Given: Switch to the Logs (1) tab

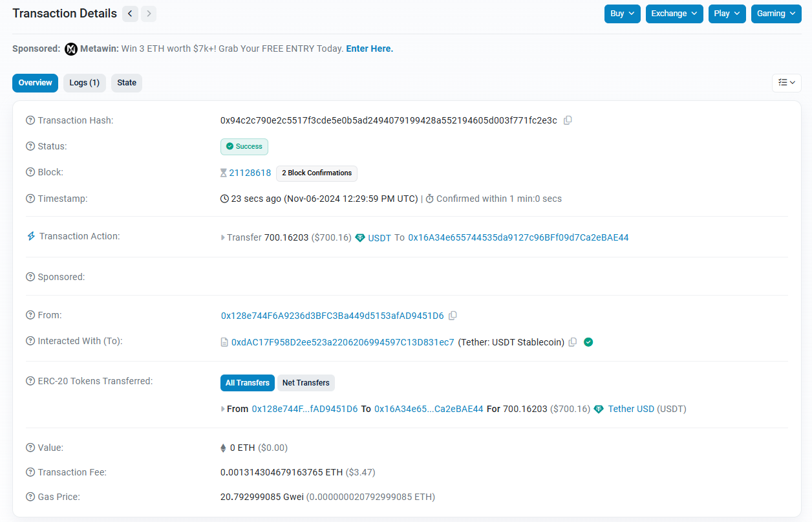Looking at the screenshot, I should pyautogui.click(x=85, y=83).
